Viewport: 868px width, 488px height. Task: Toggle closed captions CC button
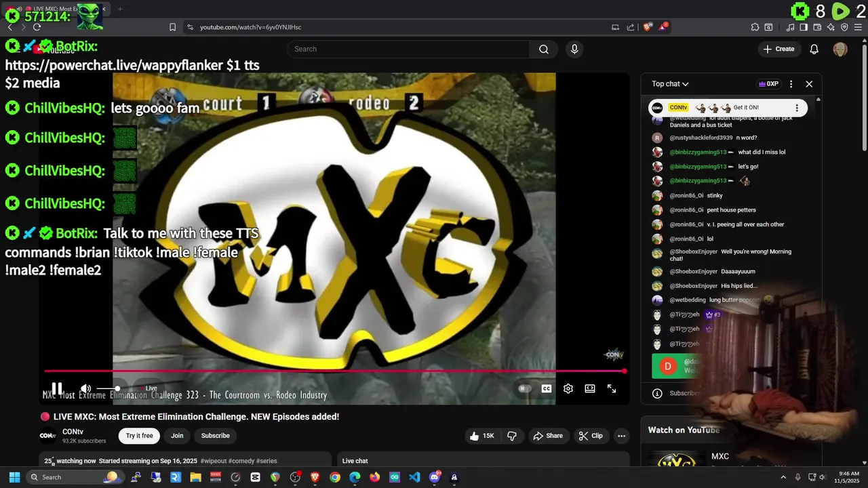point(547,388)
